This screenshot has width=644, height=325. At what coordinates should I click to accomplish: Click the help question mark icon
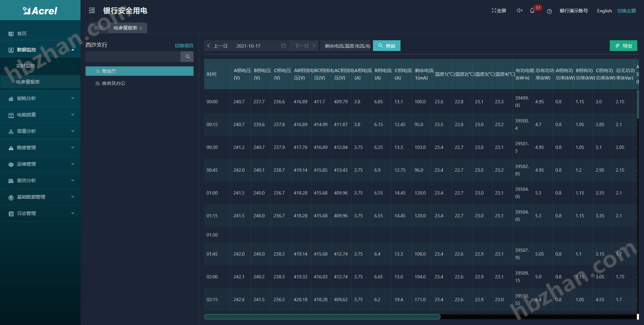coord(549,11)
